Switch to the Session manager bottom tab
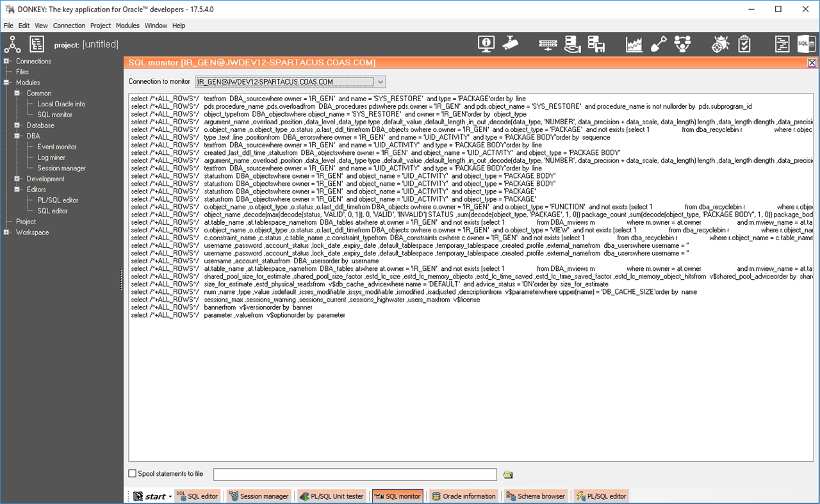Screen dimensions: 820x504 [259, 496]
